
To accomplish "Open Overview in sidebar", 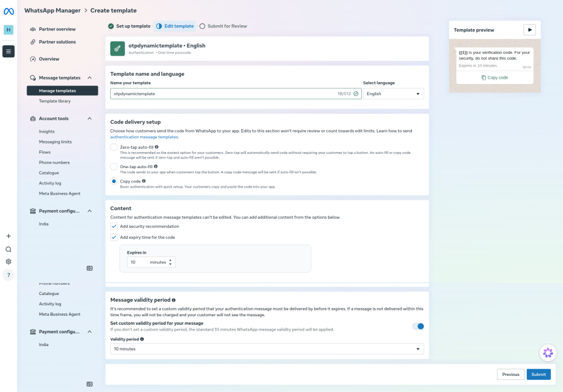I will pyautogui.click(x=49, y=59).
